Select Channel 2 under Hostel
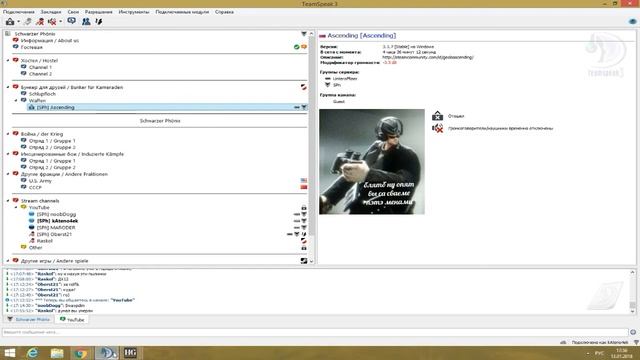The image size is (640, 360). coord(40,74)
